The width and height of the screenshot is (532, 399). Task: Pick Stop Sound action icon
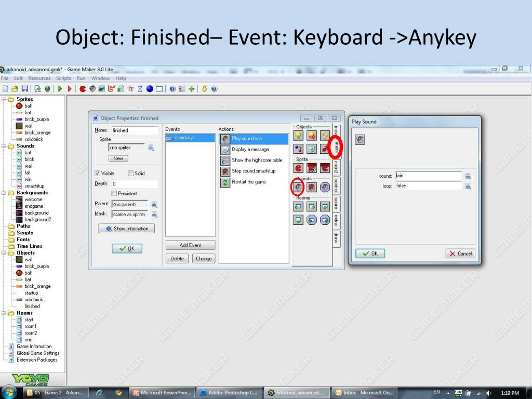(x=312, y=187)
